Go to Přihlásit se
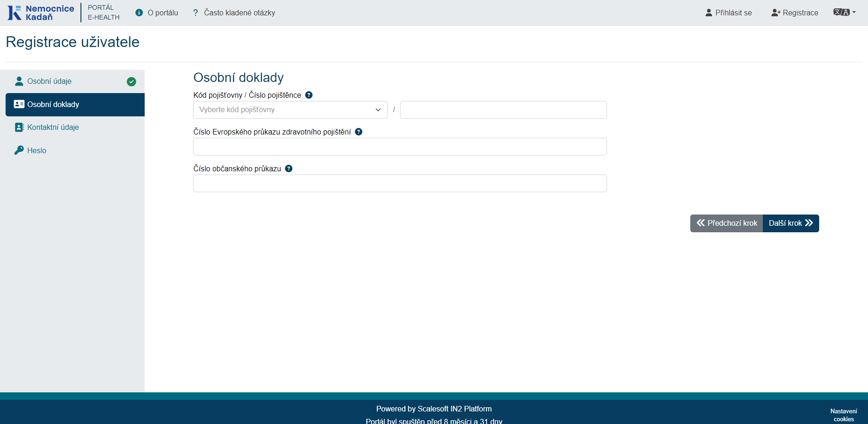This screenshot has width=868, height=424. point(734,13)
